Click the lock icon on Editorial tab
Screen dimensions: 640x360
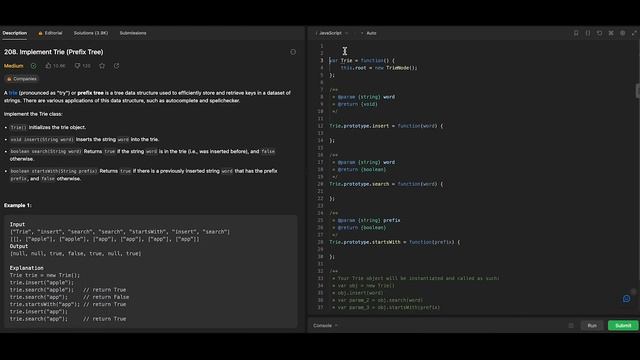pyautogui.click(x=40, y=33)
